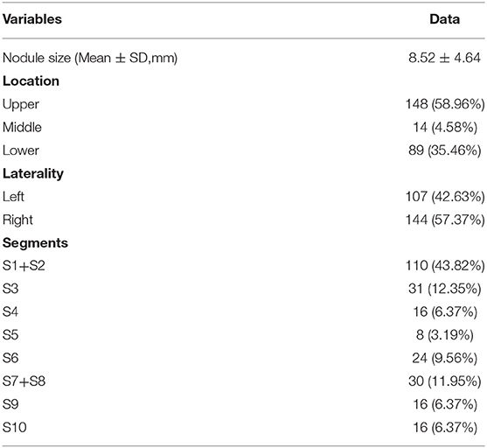Click the Variables column header
The height and width of the screenshot is (448, 487).
pos(32,19)
